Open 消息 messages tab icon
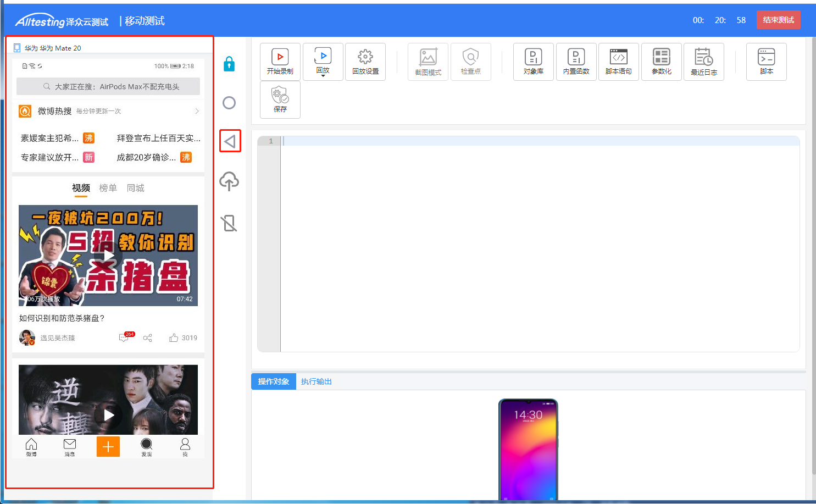This screenshot has height=504, width=816. click(70, 447)
